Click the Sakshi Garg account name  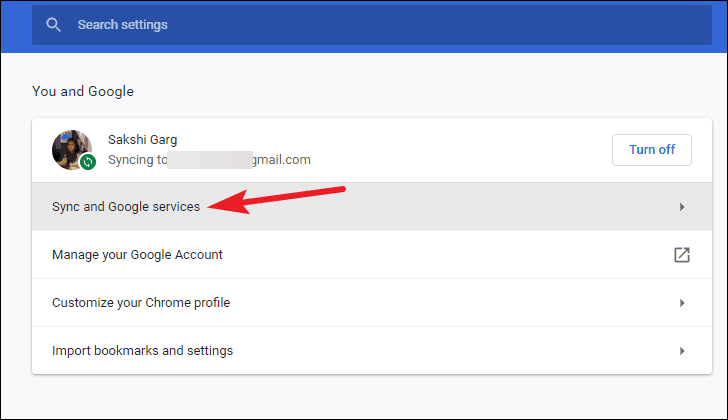143,140
